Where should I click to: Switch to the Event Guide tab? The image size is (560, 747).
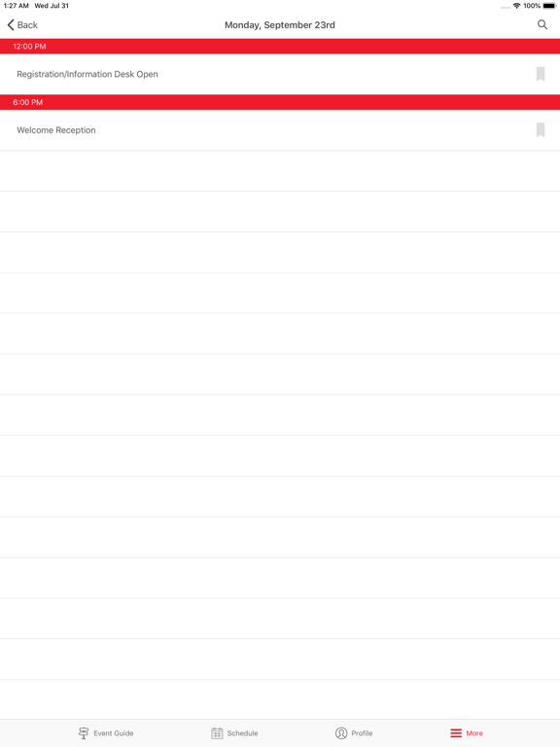click(x=106, y=732)
